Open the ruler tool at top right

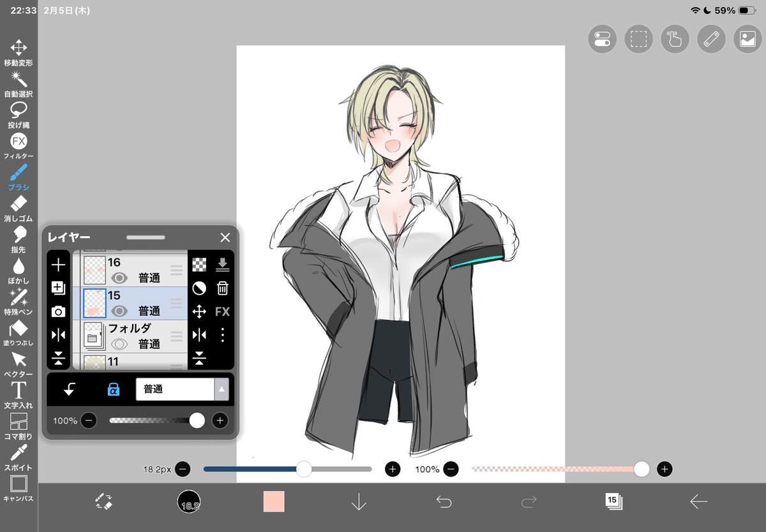click(710, 39)
